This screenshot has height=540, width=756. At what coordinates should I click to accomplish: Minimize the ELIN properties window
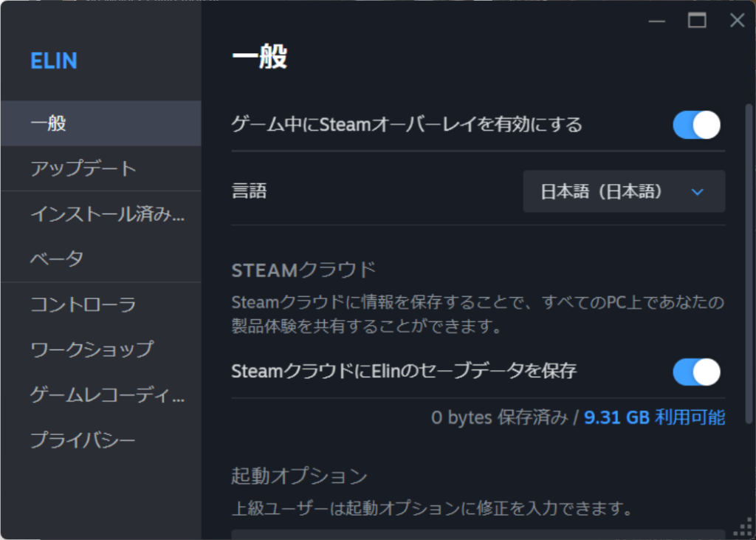[657, 21]
